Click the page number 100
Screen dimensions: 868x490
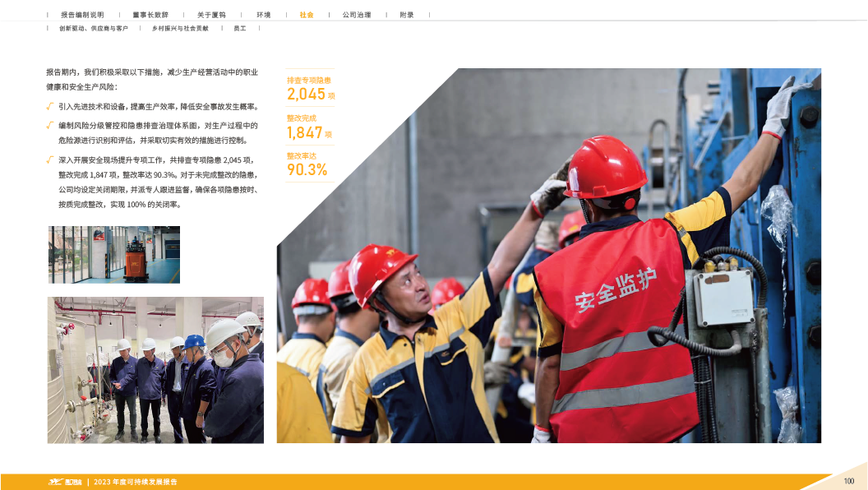849,481
